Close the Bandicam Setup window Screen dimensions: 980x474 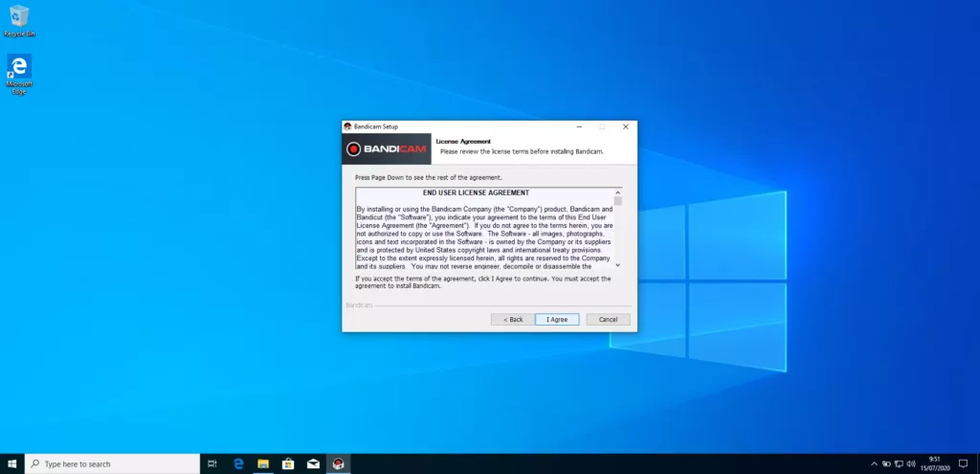tap(625, 126)
